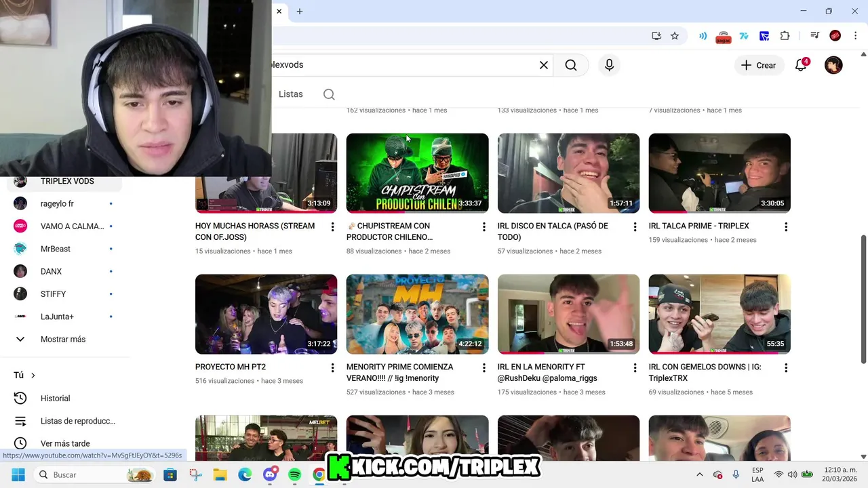The width and height of the screenshot is (868, 488).
Task: Start voice search with the microphone icon
Action: [609, 65]
